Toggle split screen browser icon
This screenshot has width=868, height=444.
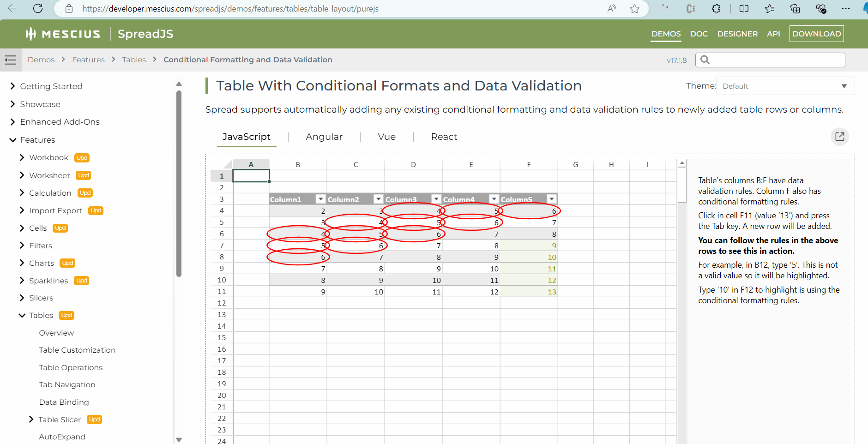(x=744, y=8)
